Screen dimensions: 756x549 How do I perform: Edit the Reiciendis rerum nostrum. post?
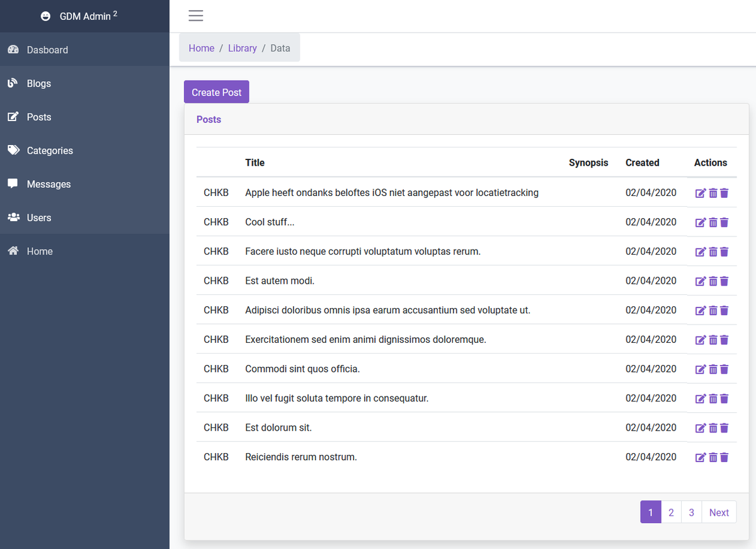coord(701,458)
